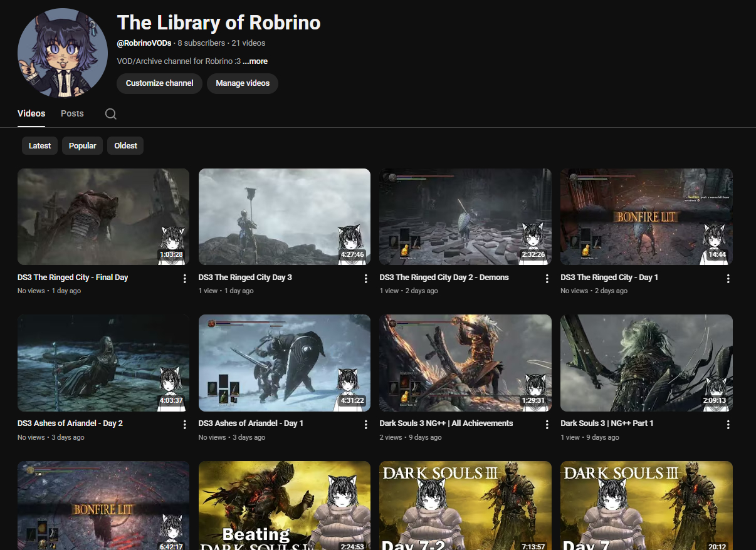The image size is (756, 550).
Task: Open more actions for Ringed City Day 2 - Demons
Action: (x=547, y=279)
